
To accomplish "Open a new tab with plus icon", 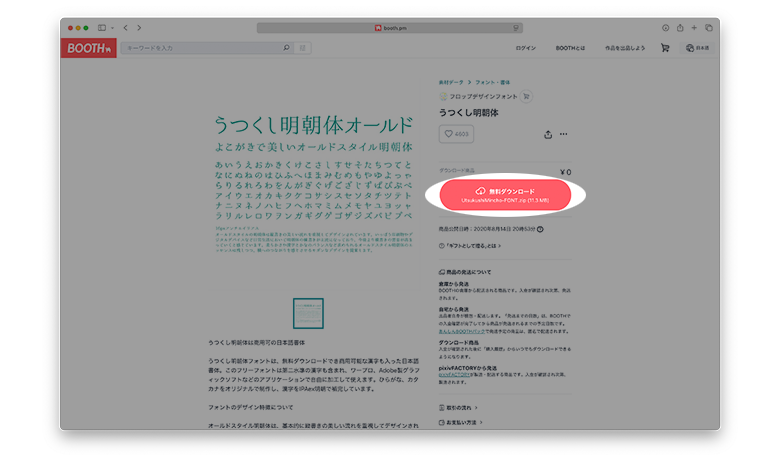I will (x=694, y=28).
